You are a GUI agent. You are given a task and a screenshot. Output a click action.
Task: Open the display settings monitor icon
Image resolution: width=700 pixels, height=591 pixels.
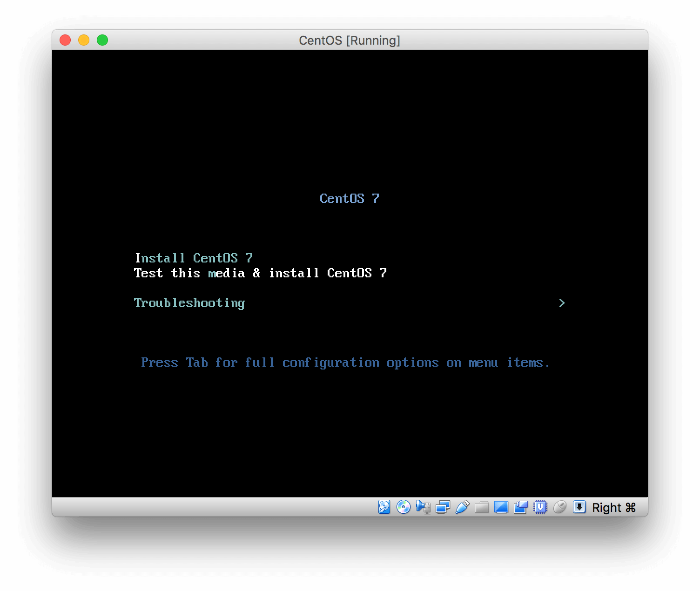coord(501,507)
